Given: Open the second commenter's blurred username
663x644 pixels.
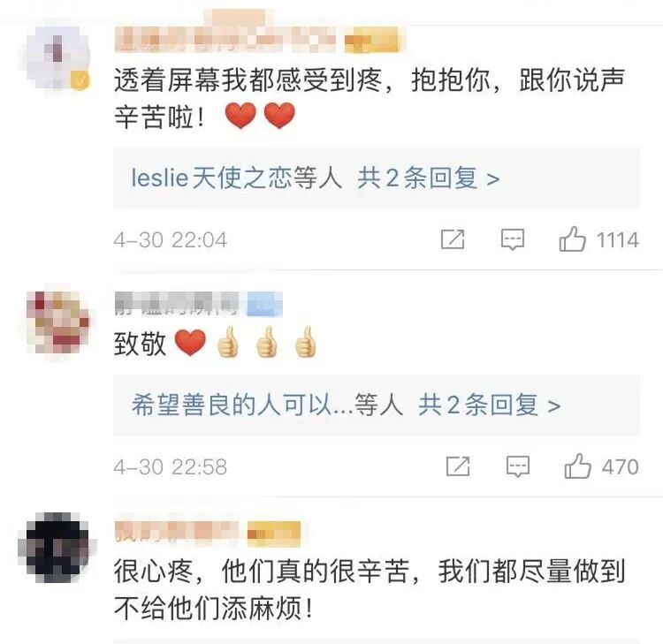Looking at the screenshot, I should (x=176, y=304).
